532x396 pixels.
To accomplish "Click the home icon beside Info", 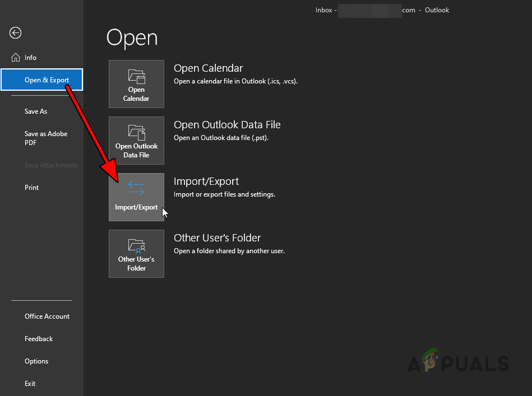I will [15, 57].
